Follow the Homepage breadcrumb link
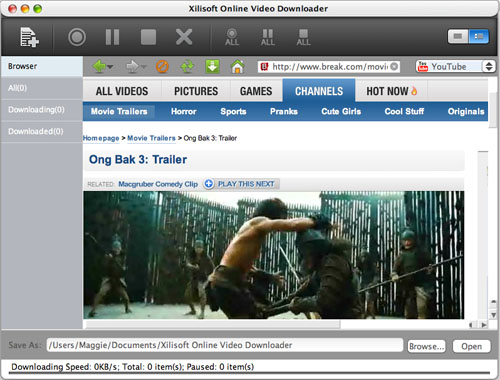Image resolution: width=500 pixels, height=380 pixels. point(101,138)
